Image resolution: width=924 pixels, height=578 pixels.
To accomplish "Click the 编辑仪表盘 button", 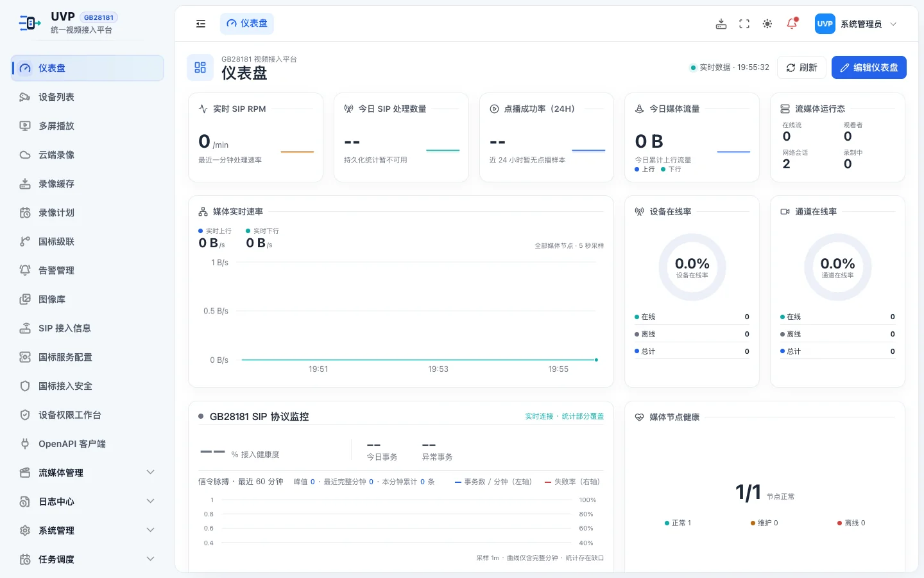I will coord(869,67).
